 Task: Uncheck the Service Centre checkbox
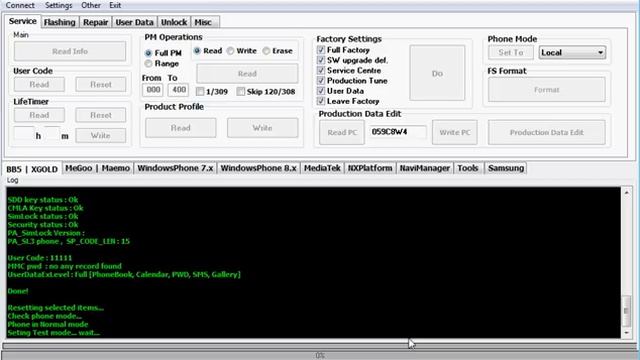(321, 70)
